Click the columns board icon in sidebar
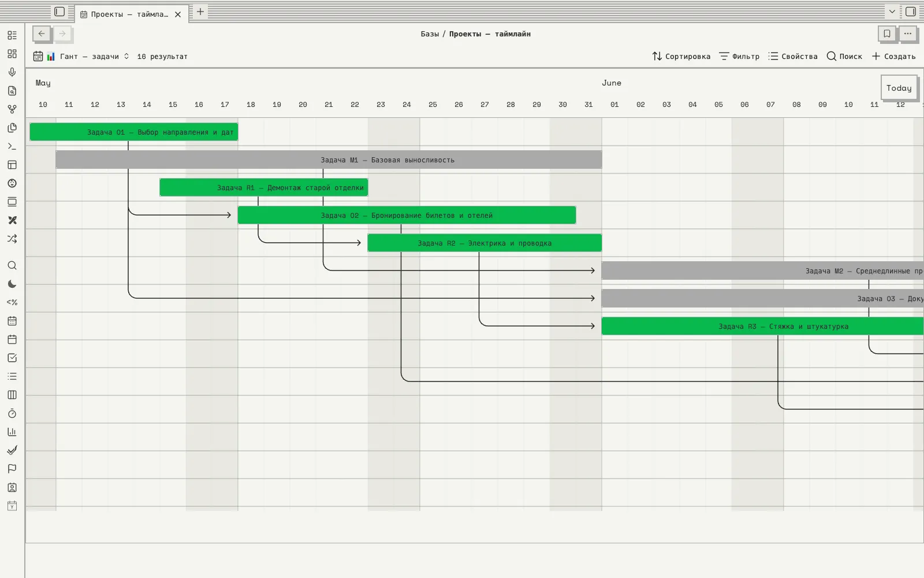Viewport: 924px width, 578px height. pos(12,395)
